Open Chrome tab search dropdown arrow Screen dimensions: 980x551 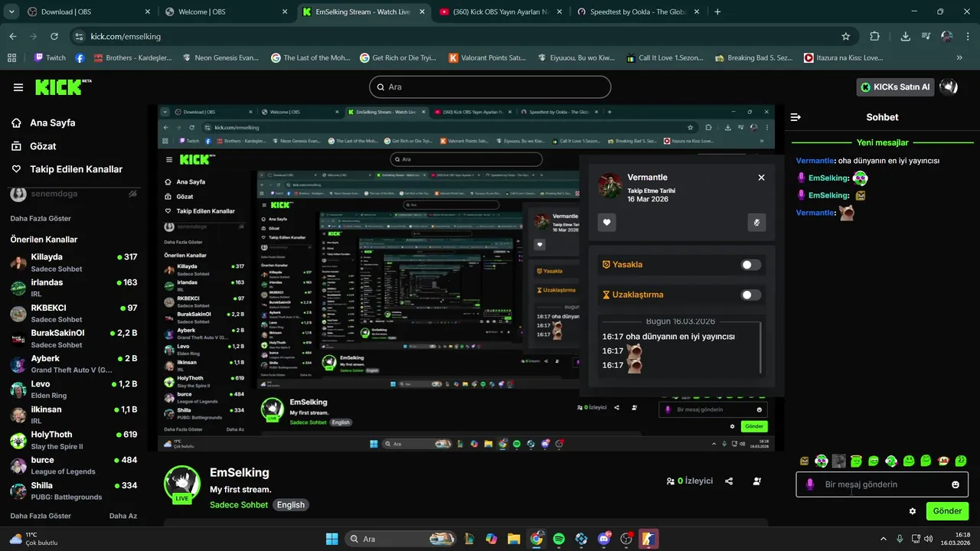point(11,11)
